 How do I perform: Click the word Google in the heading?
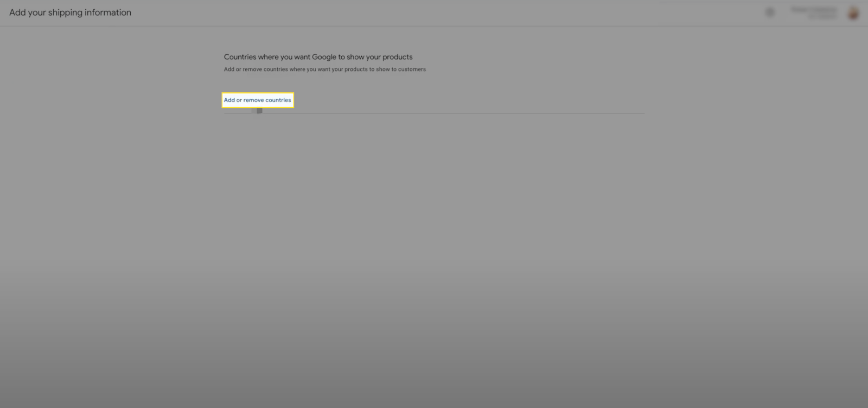324,57
